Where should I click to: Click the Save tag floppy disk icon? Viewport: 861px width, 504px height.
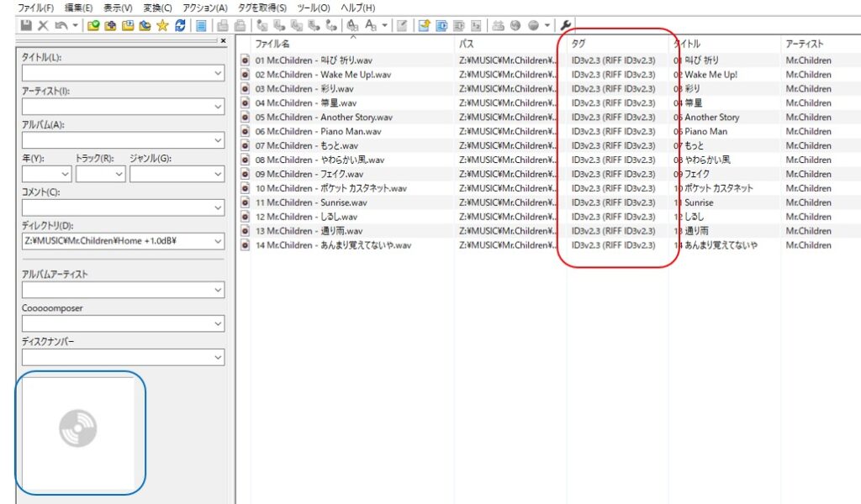tap(25, 25)
